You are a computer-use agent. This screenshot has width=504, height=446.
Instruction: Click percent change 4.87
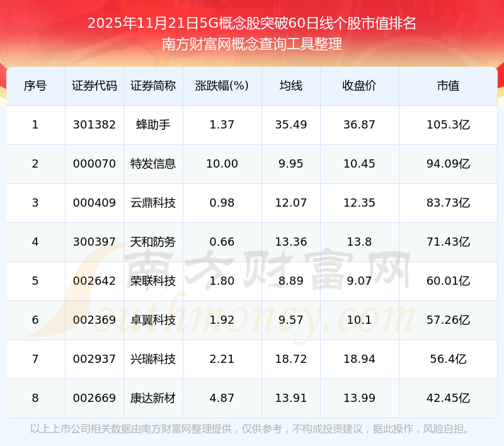pyautogui.click(x=222, y=398)
